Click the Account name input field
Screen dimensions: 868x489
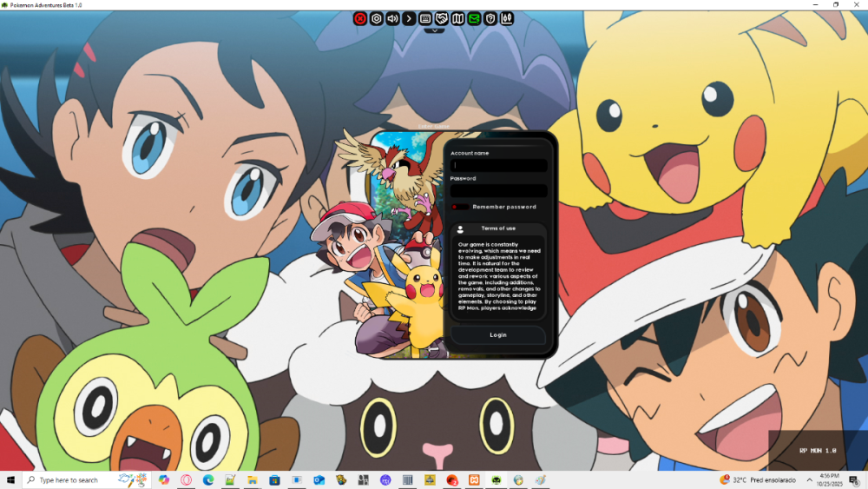[498, 165]
